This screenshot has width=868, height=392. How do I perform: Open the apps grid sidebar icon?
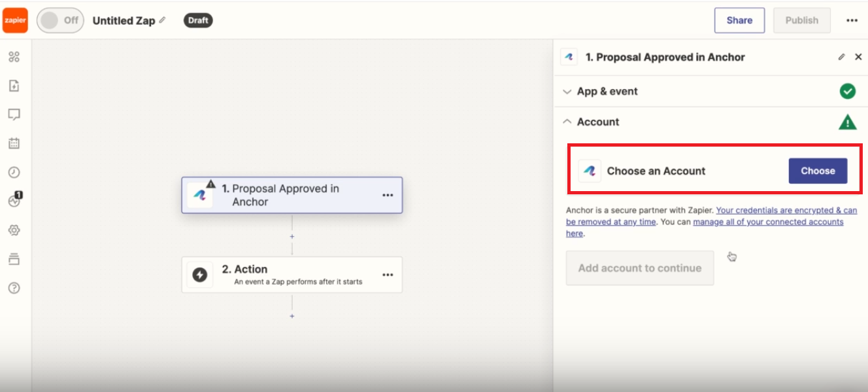(14, 57)
